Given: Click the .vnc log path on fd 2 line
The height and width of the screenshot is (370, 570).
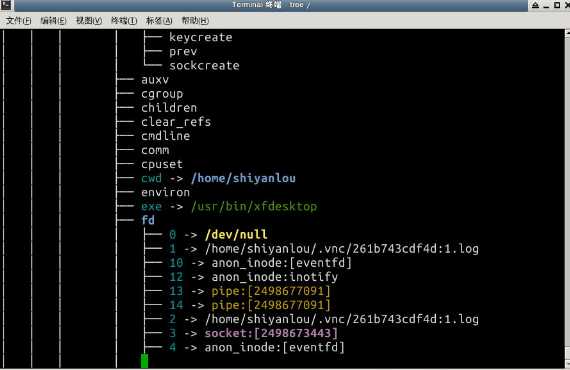Looking at the screenshot, I should point(342,319).
